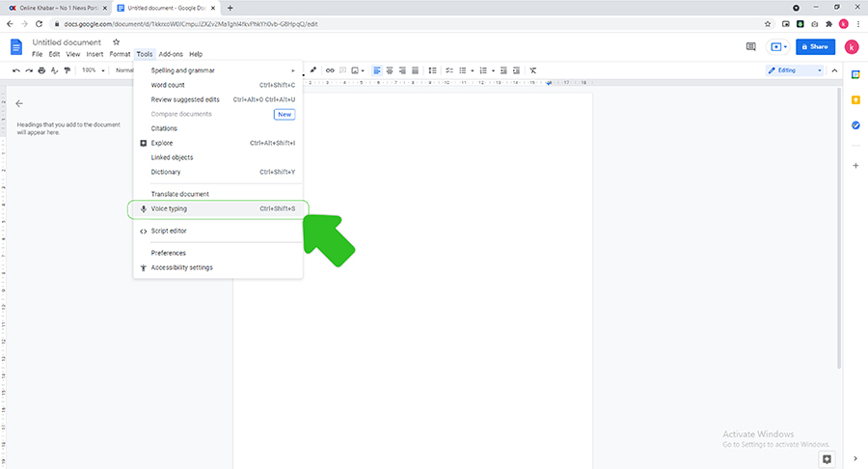This screenshot has height=469, width=868.
Task: Select Review suggested edits
Action: pyautogui.click(x=218, y=99)
